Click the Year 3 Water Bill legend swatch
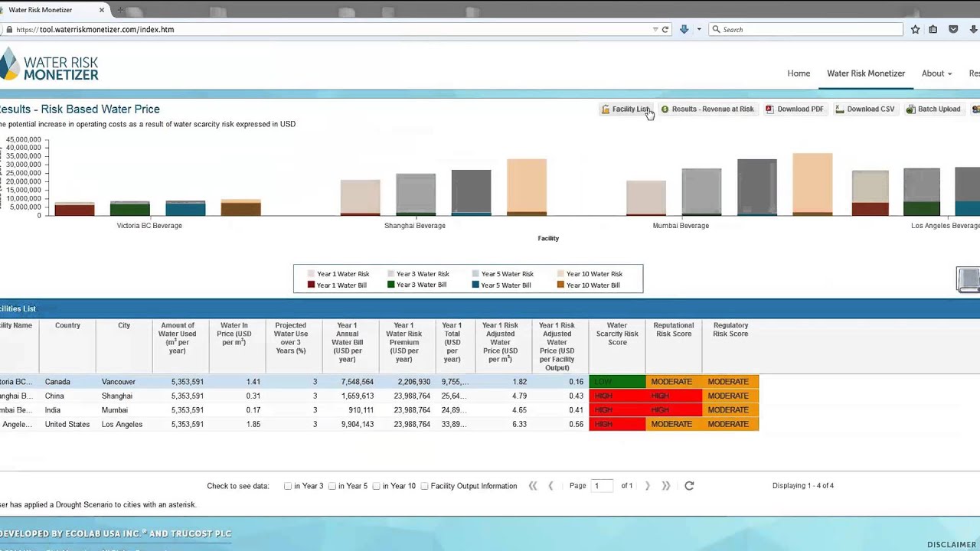 point(390,285)
